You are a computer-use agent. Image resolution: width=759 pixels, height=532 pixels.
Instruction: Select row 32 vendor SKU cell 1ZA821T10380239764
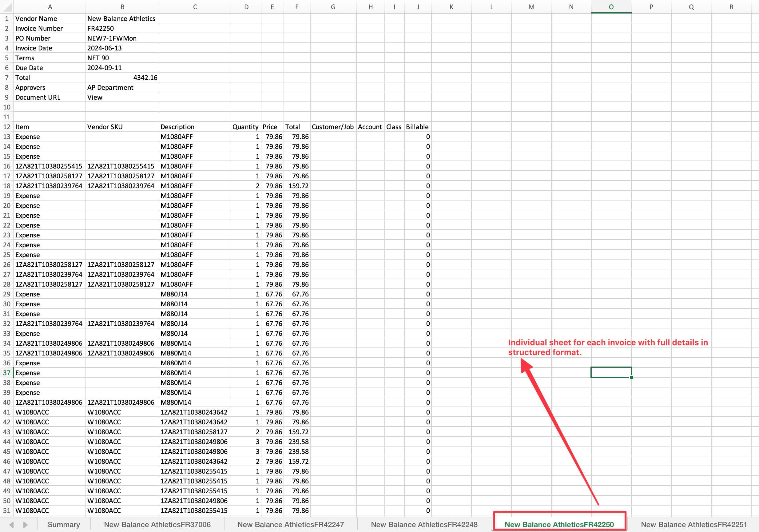click(122, 324)
